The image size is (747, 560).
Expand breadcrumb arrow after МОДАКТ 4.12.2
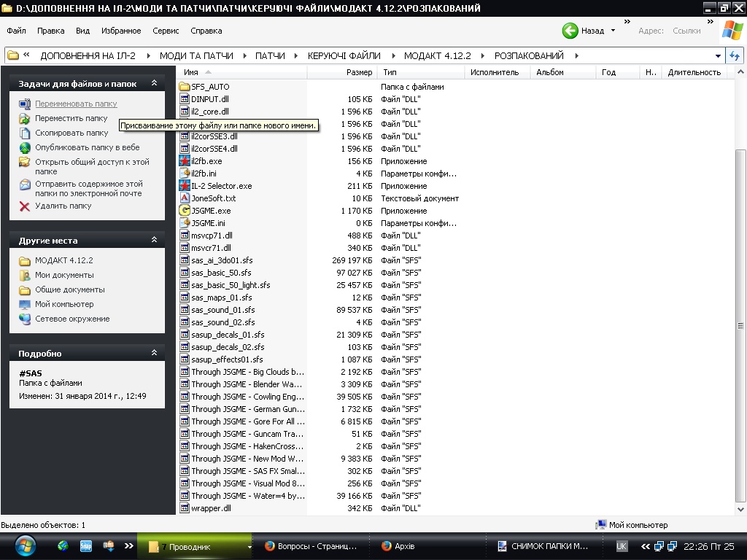[x=482, y=55]
